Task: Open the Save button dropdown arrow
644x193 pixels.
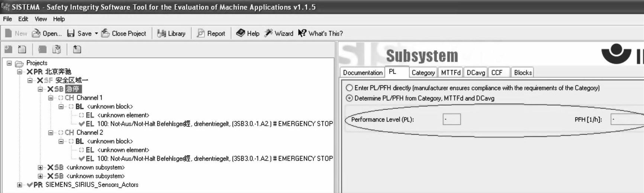Action: click(96, 33)
